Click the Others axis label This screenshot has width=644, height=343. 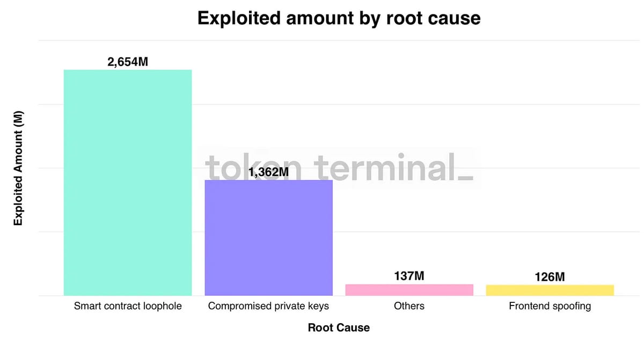(409, 306)
